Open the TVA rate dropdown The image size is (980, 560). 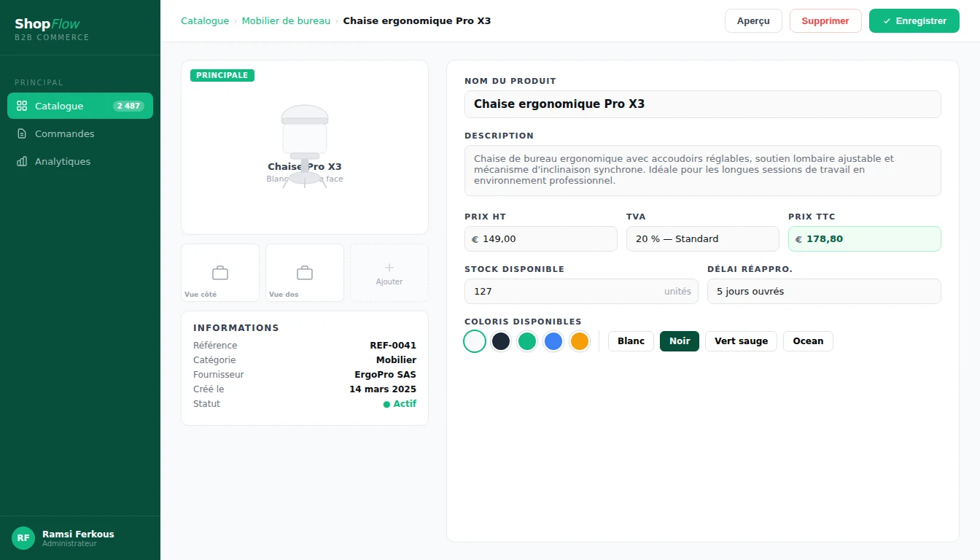point(703,239)
